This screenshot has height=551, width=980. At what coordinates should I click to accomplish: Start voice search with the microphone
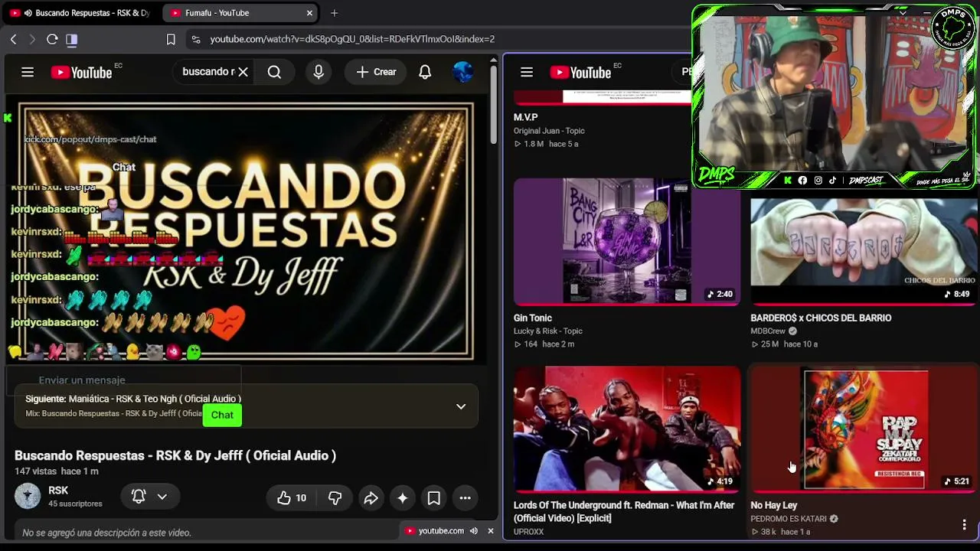coord(318,72)
